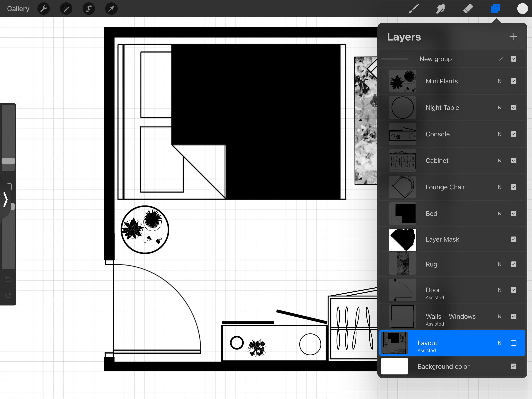
Task: Select the Walls + Windows layer thumbnail
Action: tap(402, 316)
